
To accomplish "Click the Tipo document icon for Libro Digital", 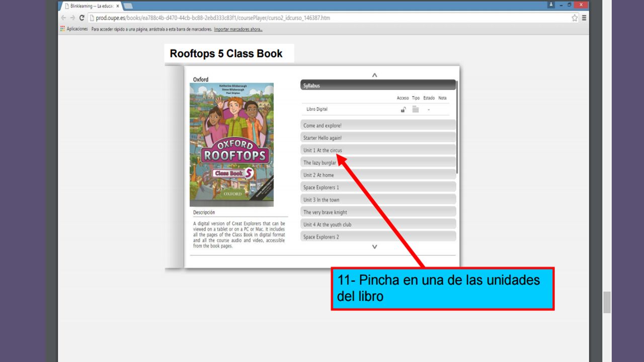I will [x=416, y=109].
